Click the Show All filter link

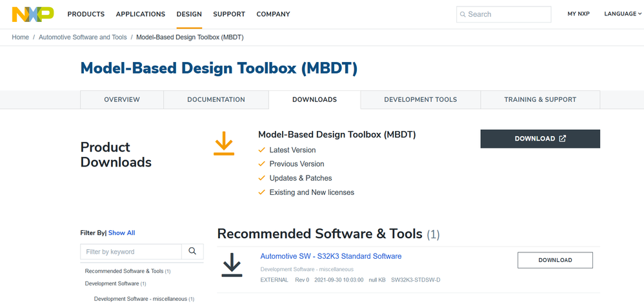[x=121, y=233]
